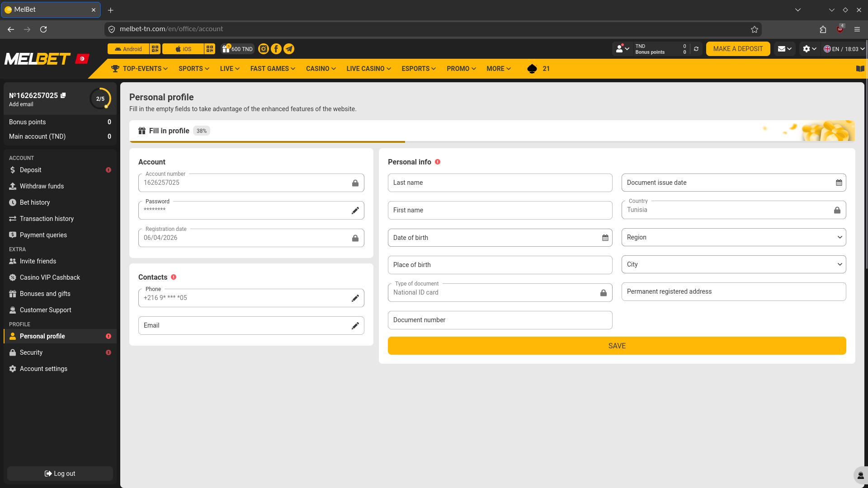The image size is (868, 488).
Task: Open the 600 TND gift bonus
Action: 237,49
